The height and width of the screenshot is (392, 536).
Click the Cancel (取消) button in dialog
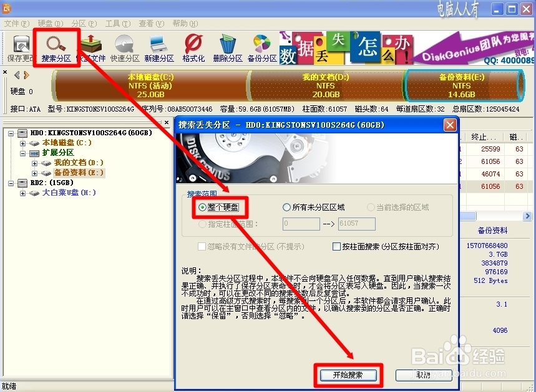click(424, 375)
